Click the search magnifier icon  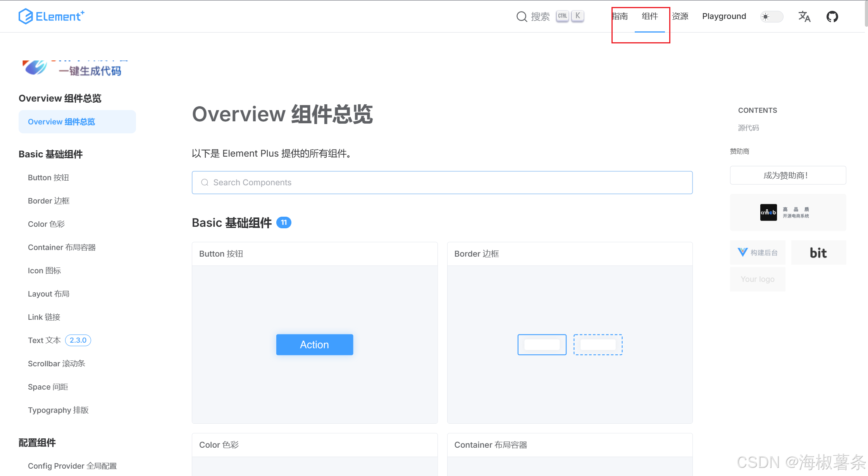[522, 16]
